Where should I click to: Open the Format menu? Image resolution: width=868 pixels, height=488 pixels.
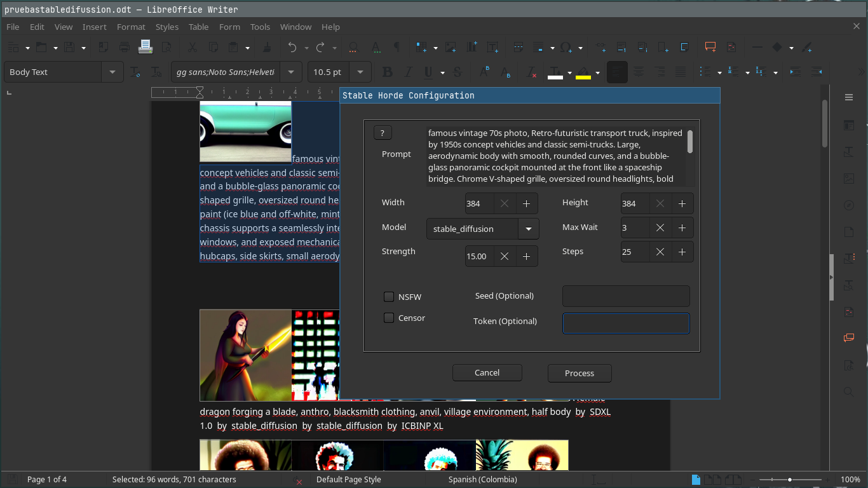[x=131, y=27]
